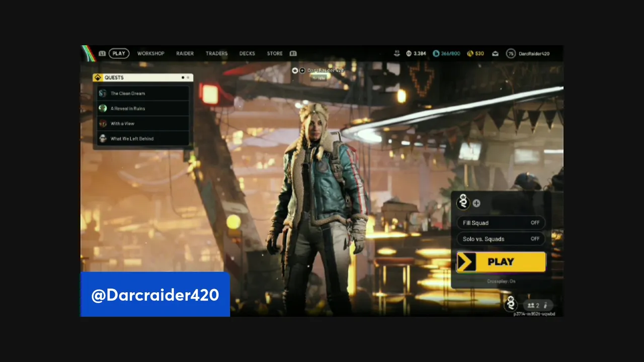644x362 pixels.
Task: Click the R3 button prompt icon
Action: [397, 53]
